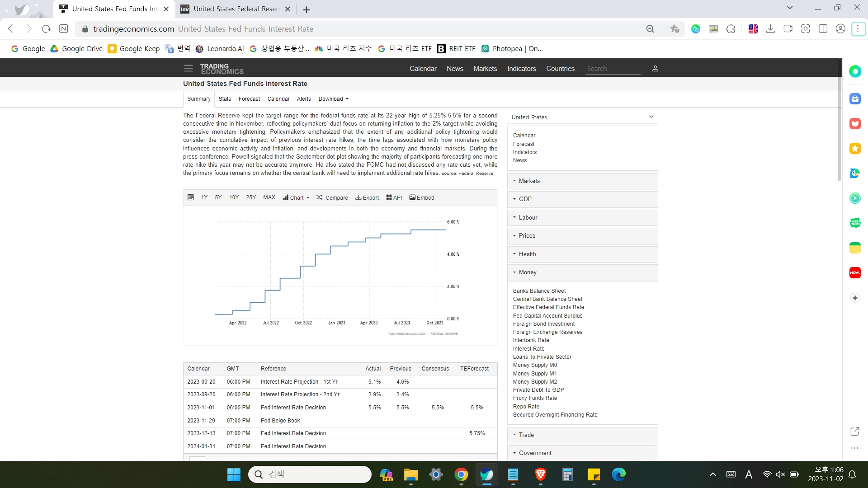This screenshot has width=868, height=488.
Task: Expand the Labour section
Action: [582, 217]
